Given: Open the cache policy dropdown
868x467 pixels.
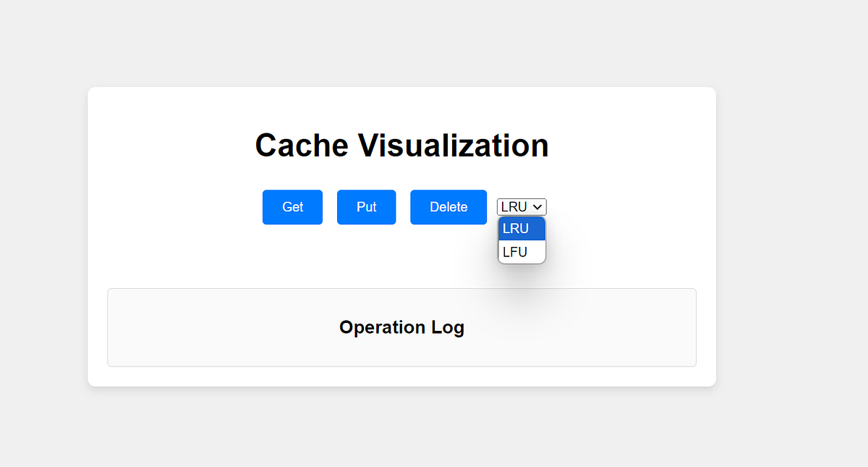Looking at the screenshot, I should click(x=521, y=207).
